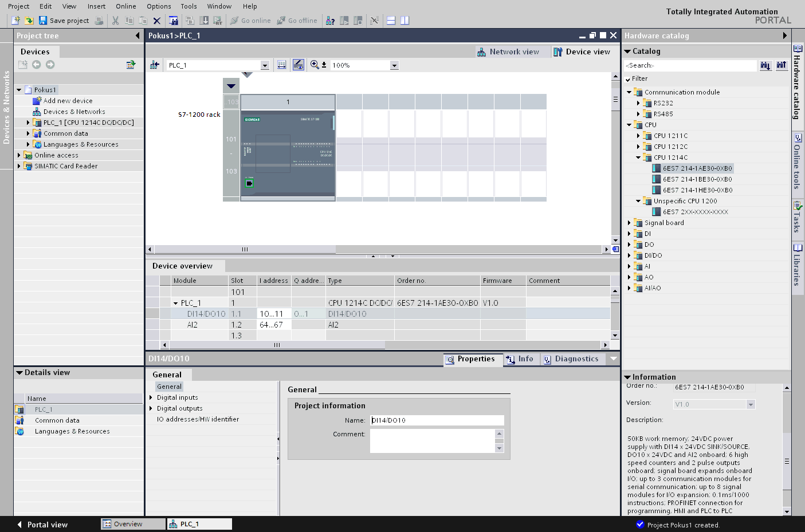Screen dimensions: 805x532
Task: Collapse PLC_1 row in device overview
Action: 176,303
